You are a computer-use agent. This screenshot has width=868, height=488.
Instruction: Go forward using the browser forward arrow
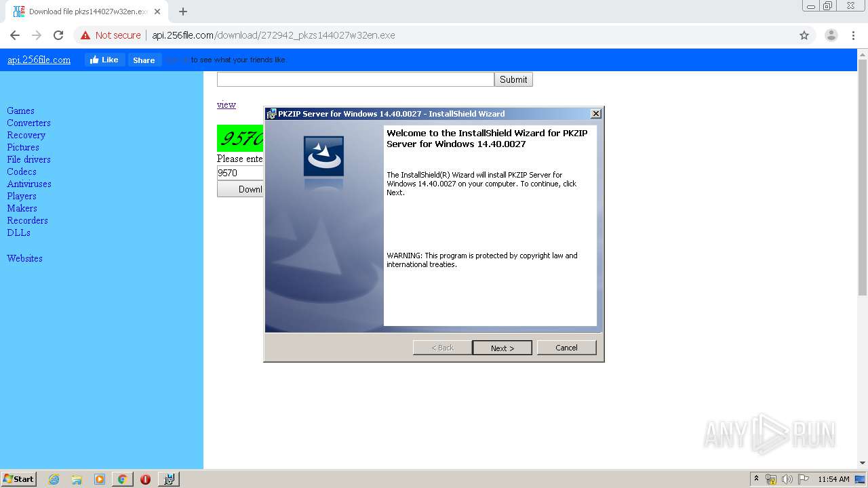(37, 35)
